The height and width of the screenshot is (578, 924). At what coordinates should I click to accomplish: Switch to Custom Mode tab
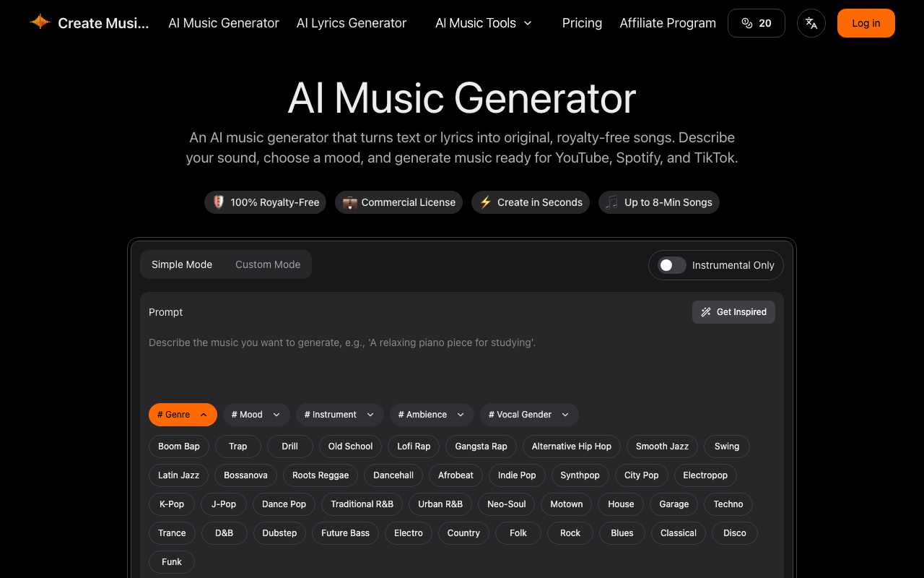pos(268,264)
